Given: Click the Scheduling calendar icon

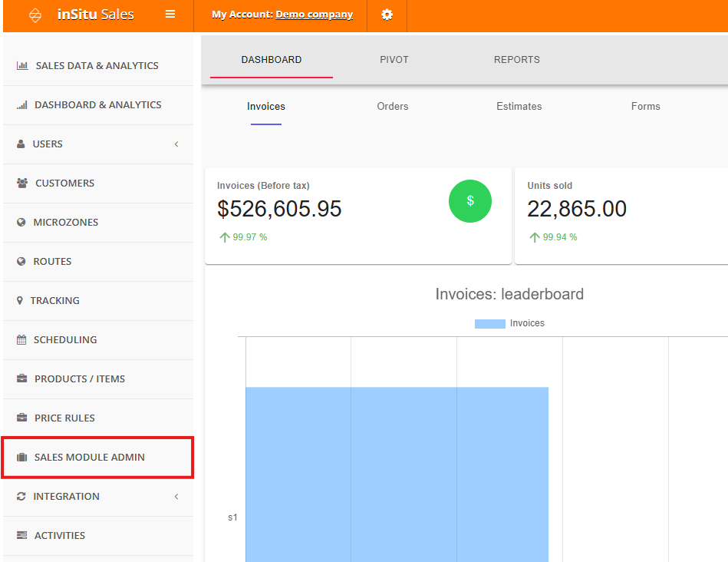Looking at the screenshot, I should click(x=21, y=340).
